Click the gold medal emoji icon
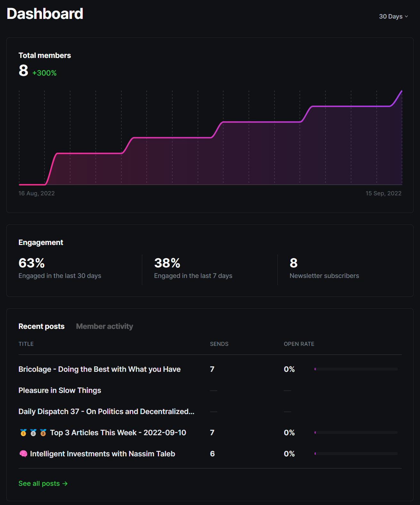The height and width of the screenshot is (505, 420). (x=23, y=433)
